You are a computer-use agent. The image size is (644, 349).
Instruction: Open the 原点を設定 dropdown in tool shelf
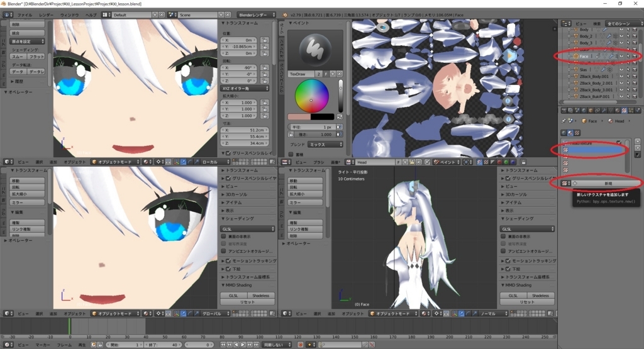click(x=27, y=42)
